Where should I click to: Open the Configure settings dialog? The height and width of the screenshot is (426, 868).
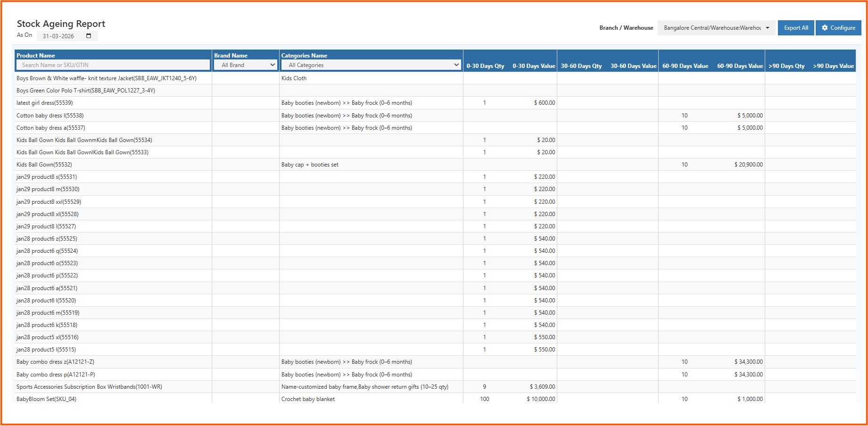838,27
